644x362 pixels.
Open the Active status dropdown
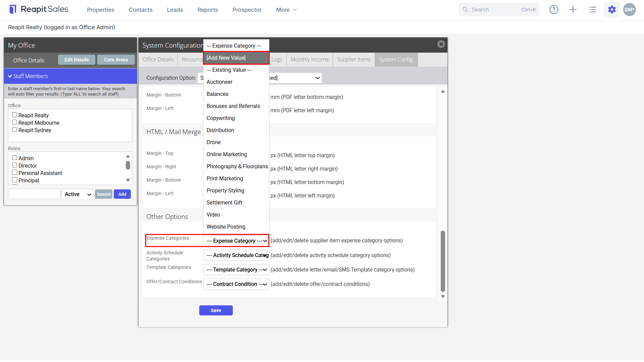77,194
